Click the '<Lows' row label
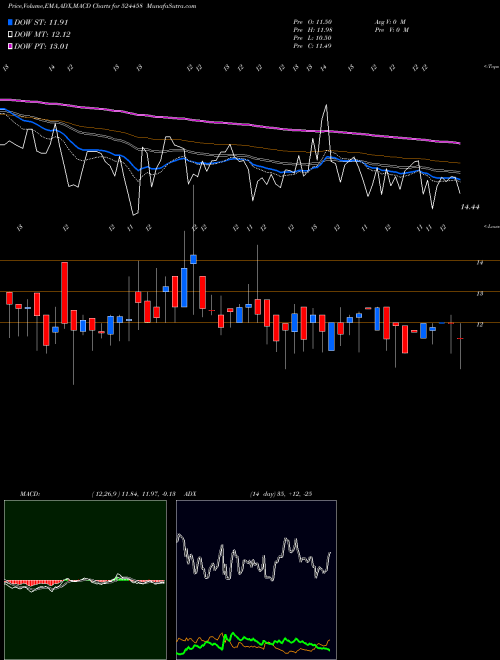Screen dimensions: 500x660 click(x=491, y=226)
